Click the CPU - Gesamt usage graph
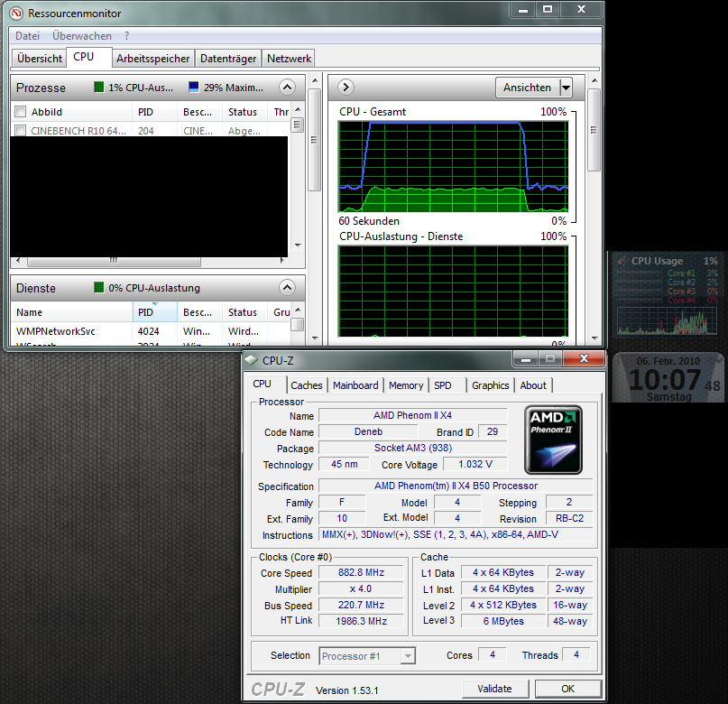The image size is (728, 704). [453, 167]
